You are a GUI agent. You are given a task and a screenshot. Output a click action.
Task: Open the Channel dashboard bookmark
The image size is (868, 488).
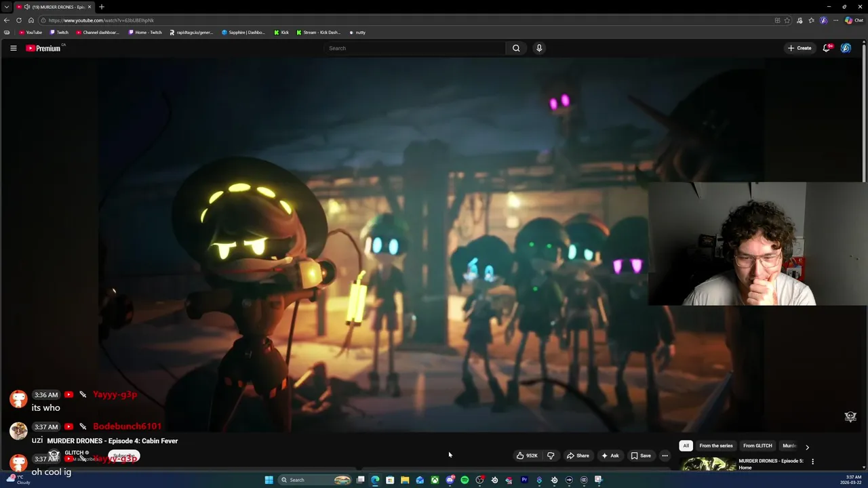click(x=98, y=33)
